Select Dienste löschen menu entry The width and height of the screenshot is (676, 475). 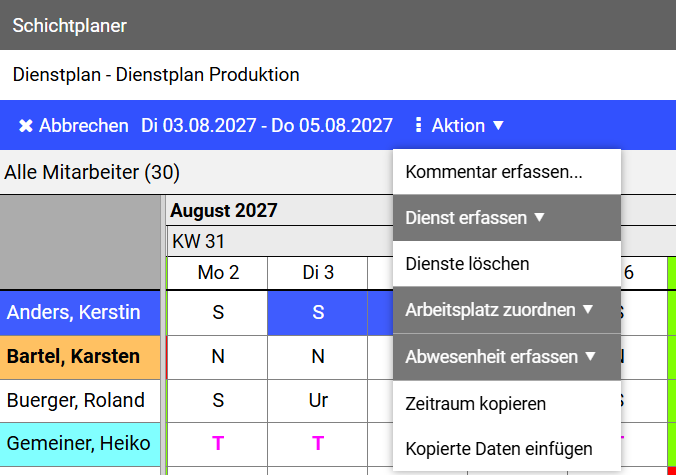pos(507,264)
